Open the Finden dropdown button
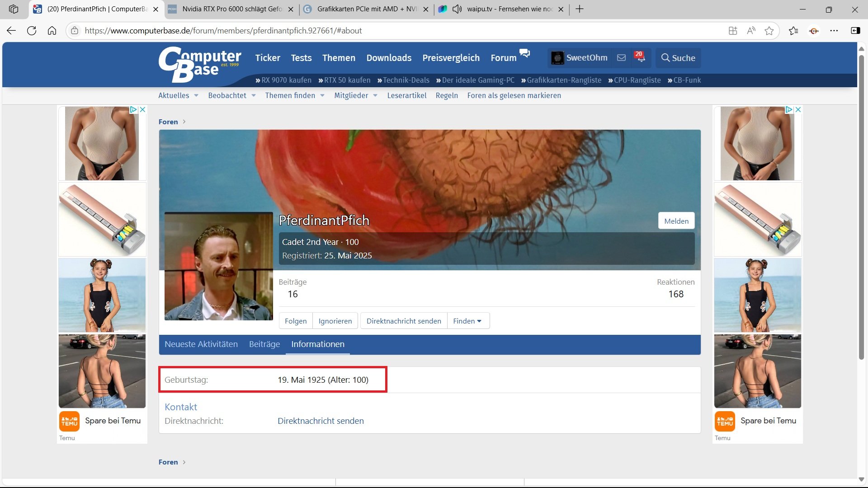Screen dimensions: 868x488 (x=467, y=321)
